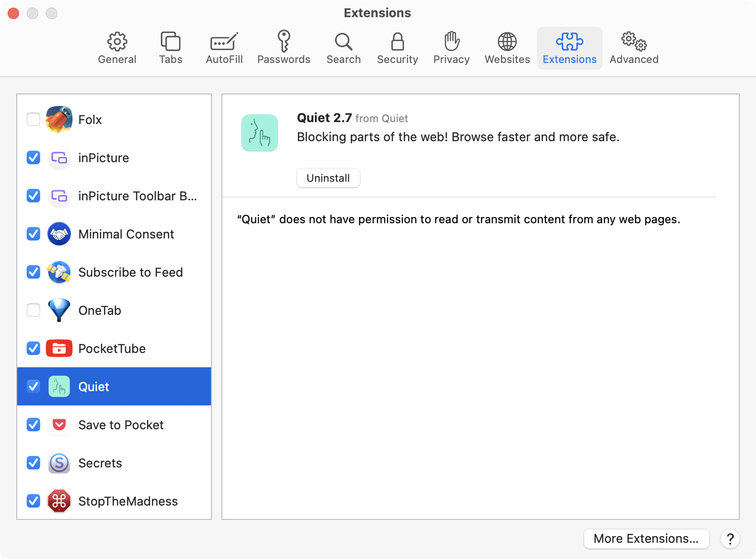The image size is (756, 559).
Task: Select the OneTab funnel icon
Action: [59, 311]
